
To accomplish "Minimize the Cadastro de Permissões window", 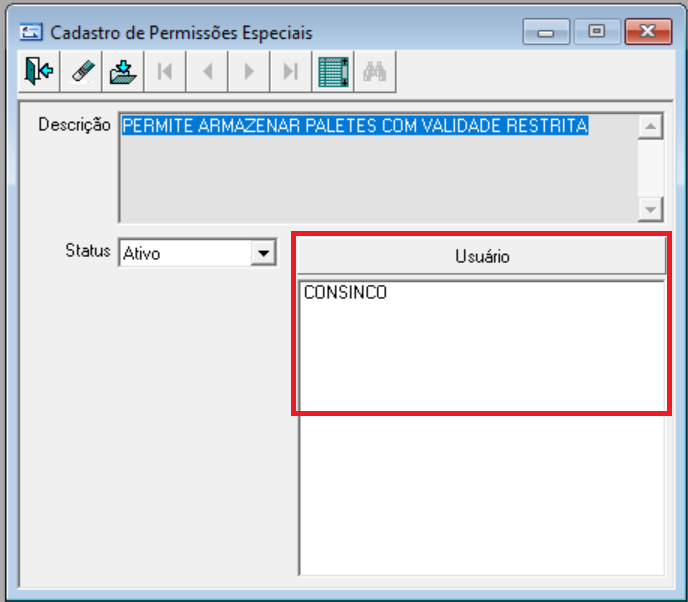I will tap(546, 32).
